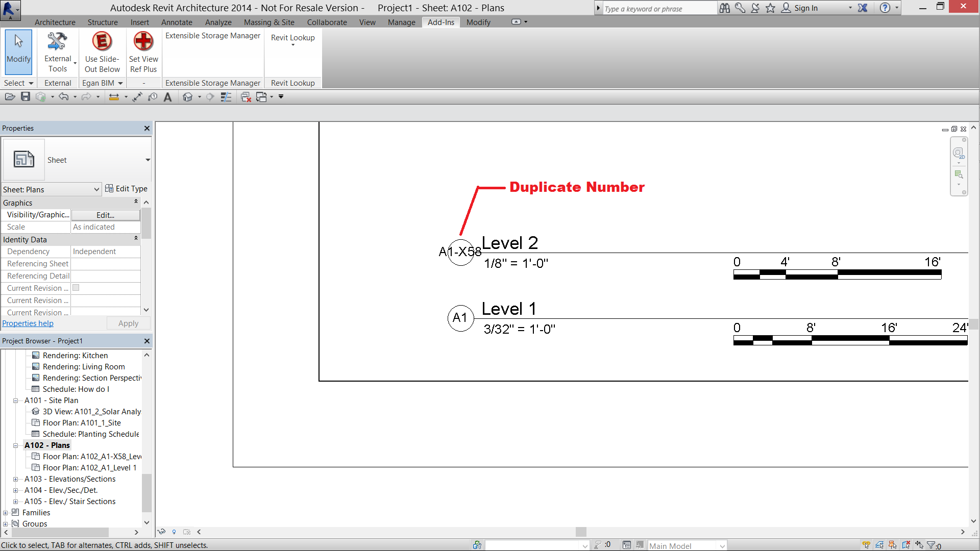
Task: Open the Properties help link
Action: coord(28,323)
